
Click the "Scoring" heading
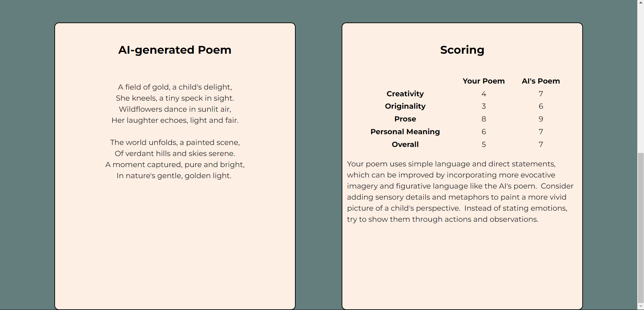(x=462, y=50)
